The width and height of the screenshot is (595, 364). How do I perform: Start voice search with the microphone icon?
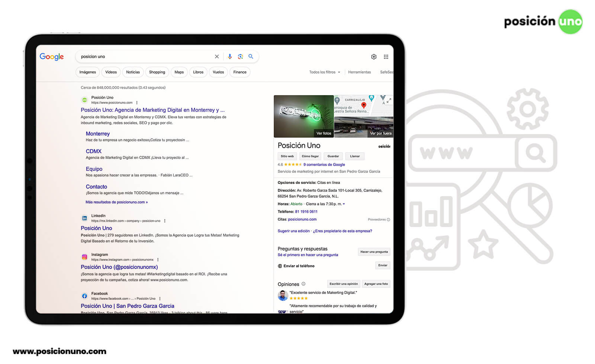tap(230, 56)
